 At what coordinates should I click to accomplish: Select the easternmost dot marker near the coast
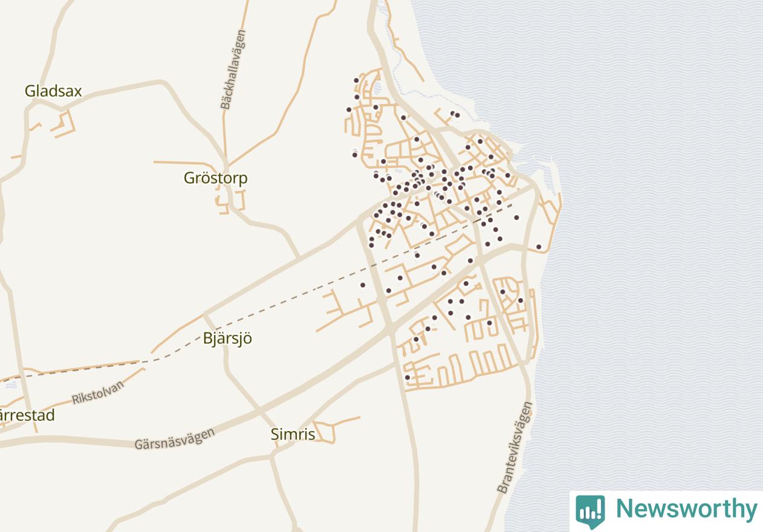(x=539, y=247)
